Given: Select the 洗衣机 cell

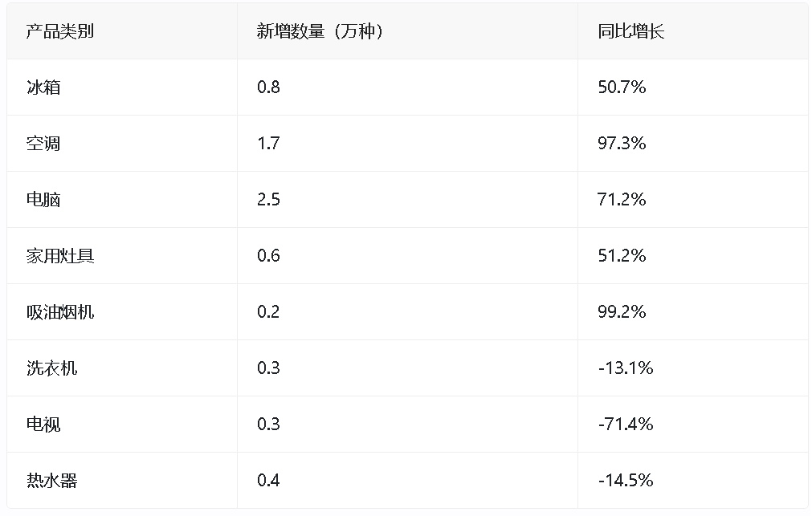Looking at the screenshot, I should click(52, 368).
